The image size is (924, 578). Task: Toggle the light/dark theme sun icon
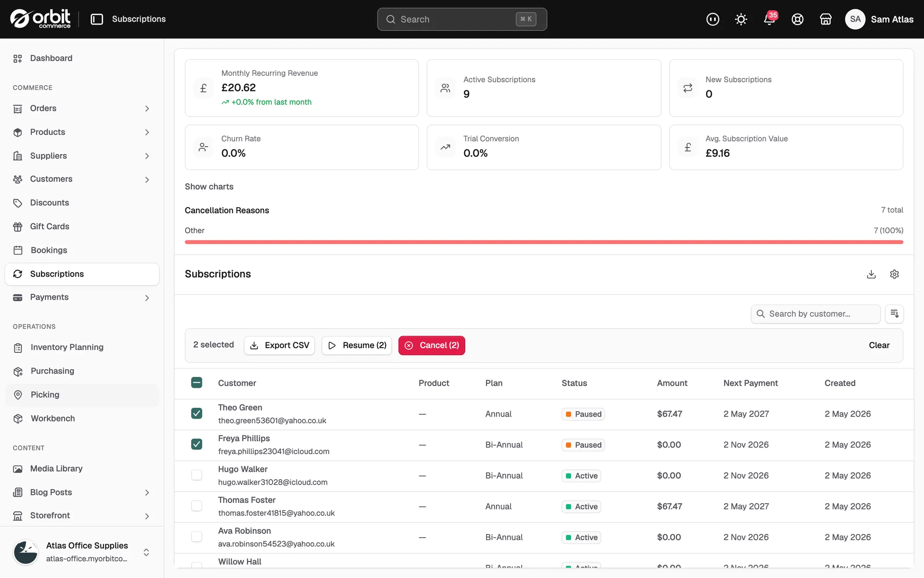741,19
